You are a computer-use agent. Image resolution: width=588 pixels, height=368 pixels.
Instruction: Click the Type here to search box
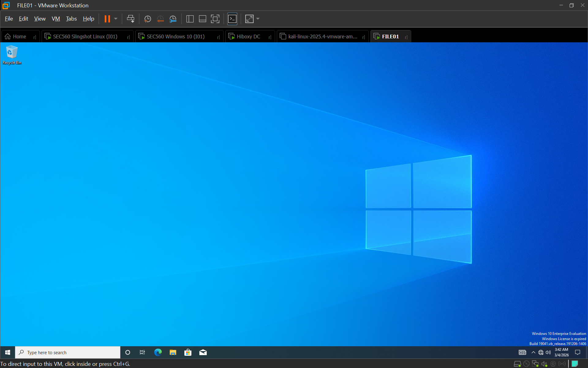point(67,352)
